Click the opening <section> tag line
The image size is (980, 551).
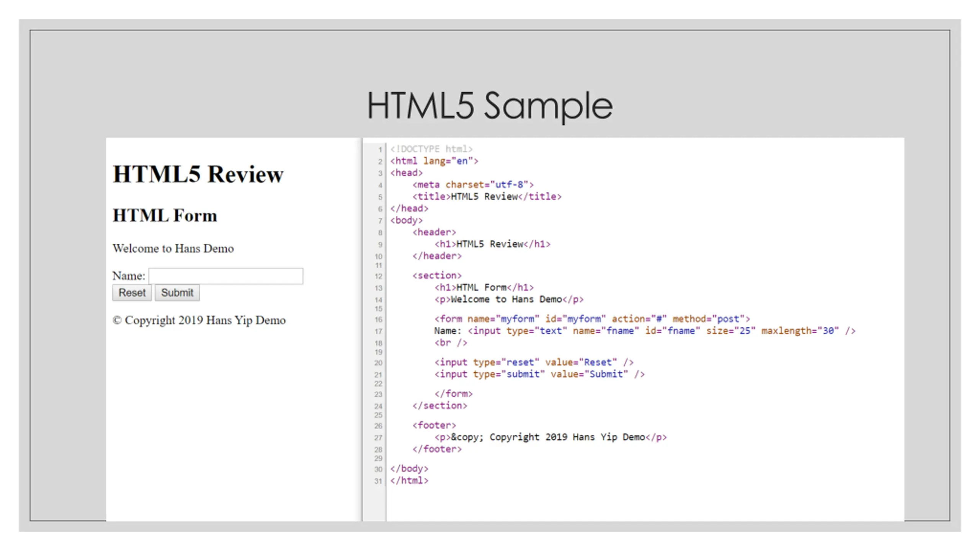click(437, 275)
